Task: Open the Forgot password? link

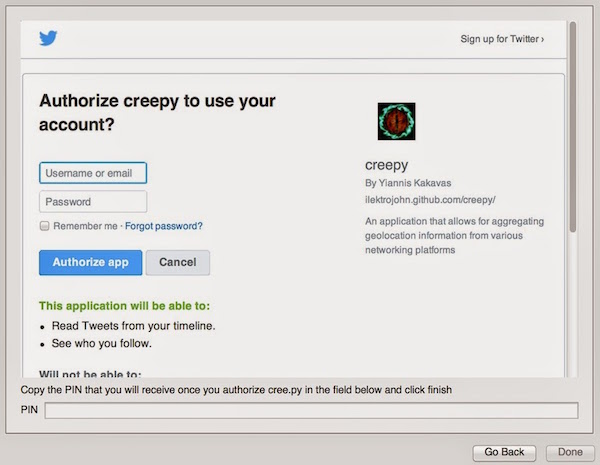Action: (164, 226)
